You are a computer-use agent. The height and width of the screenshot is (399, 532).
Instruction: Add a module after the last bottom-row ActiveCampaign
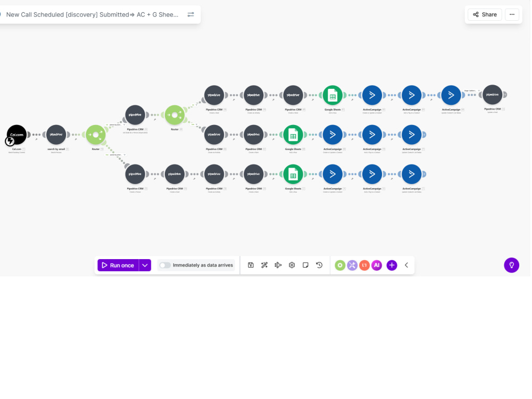tap(424, 174)
